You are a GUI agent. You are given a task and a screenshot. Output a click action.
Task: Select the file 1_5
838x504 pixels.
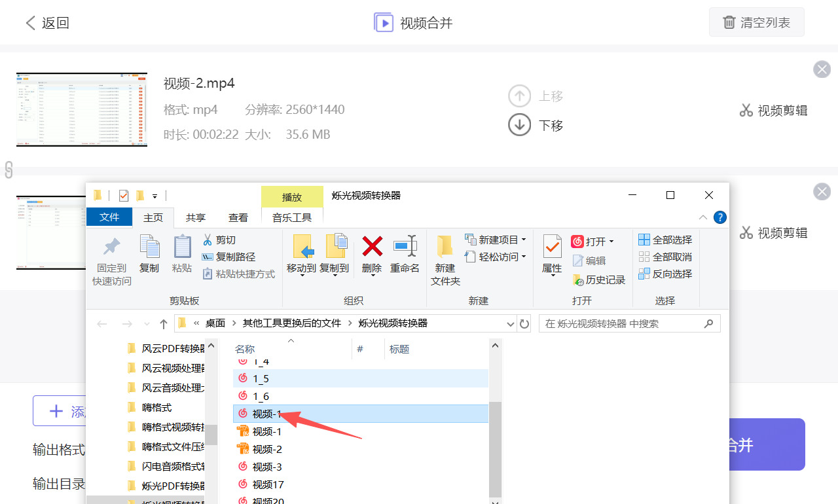(x=361, y=378)
